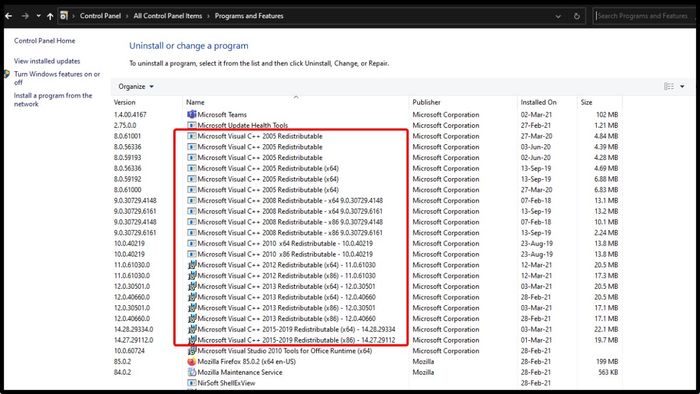The height and width of the screenshot is (394, 700).
Task: Click icon of Visual C++ 2010 x86 Redistributable
Action: tap(192, 254)
